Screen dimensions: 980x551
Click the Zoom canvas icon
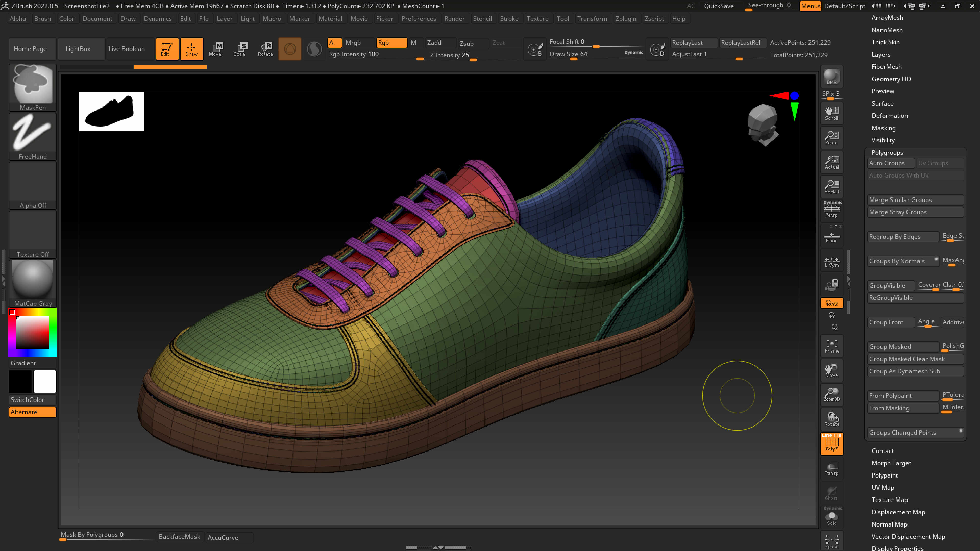pyautogui.click(x=832, y=138)
